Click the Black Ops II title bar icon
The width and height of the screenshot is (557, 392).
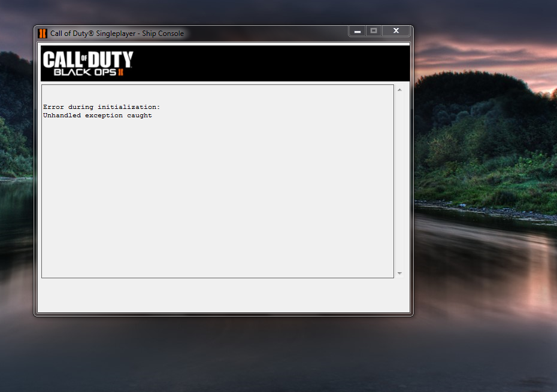[x=43, y=34]
